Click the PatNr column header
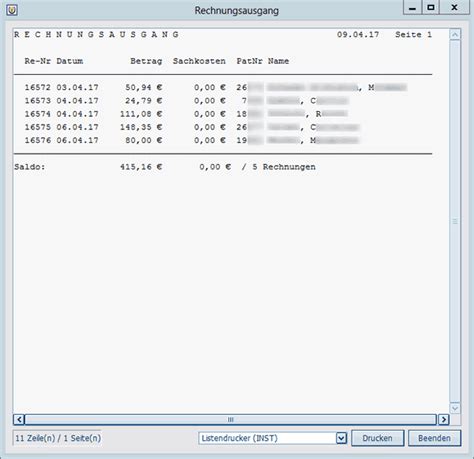This screenshot has width=474, height=459. [x=249, y=61]
